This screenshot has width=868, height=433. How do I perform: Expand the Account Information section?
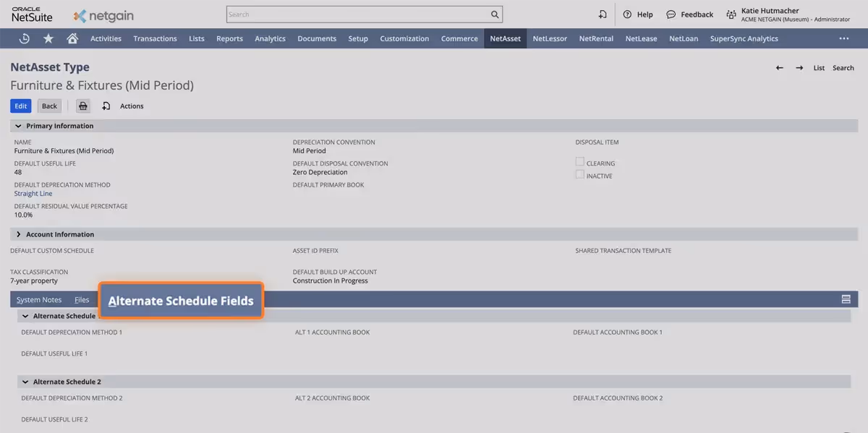(x=17, y=233)
